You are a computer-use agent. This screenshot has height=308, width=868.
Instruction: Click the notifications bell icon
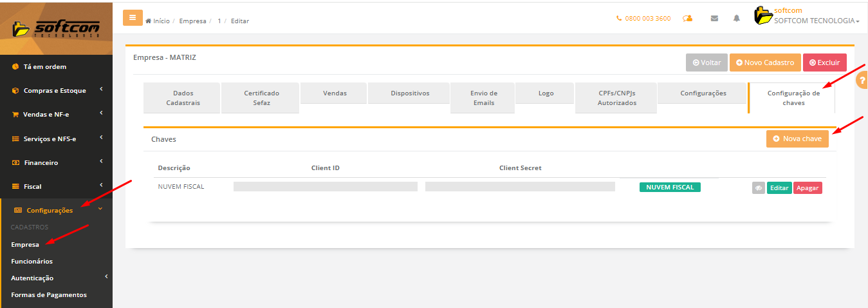click(737, 19)
